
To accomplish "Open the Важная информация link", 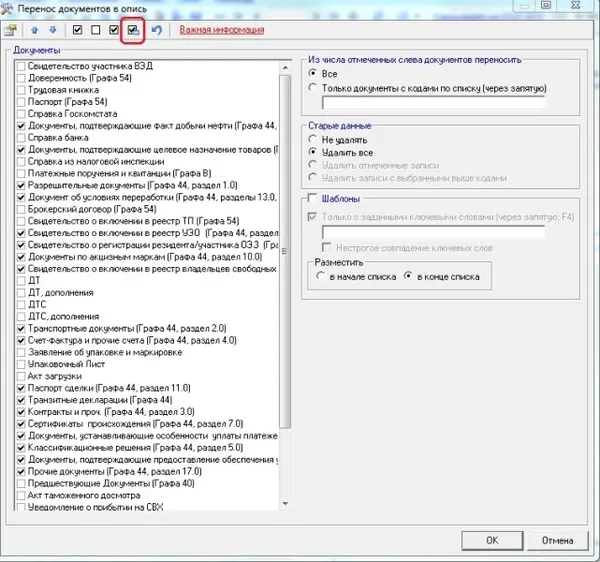I will (222, 29).
